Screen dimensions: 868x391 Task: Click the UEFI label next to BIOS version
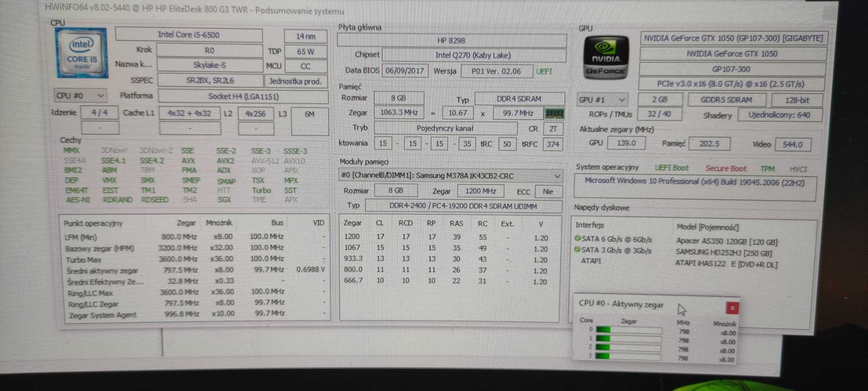pos(544,71)
